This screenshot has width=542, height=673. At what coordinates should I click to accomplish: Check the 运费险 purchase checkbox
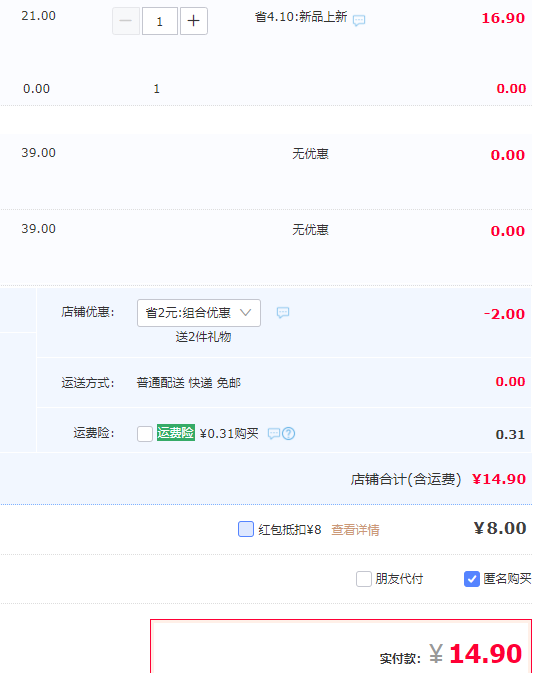145,434
